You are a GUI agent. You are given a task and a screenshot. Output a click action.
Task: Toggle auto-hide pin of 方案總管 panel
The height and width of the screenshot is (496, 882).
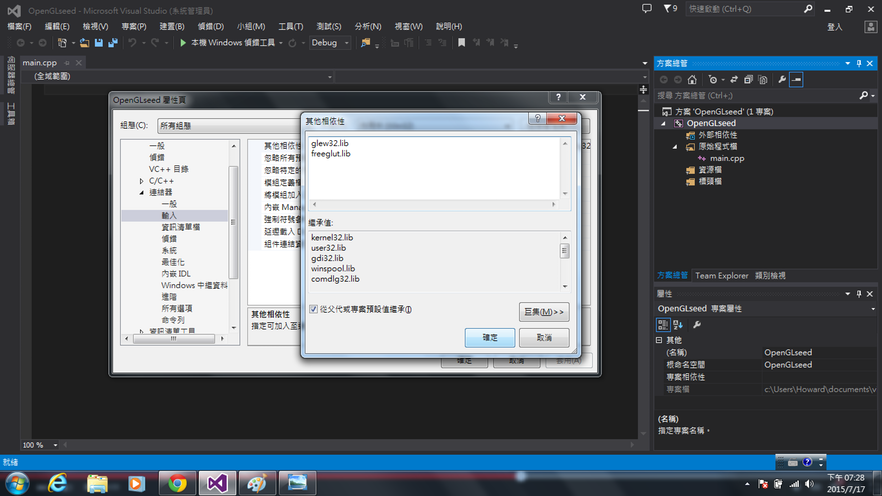click(859, 64)
